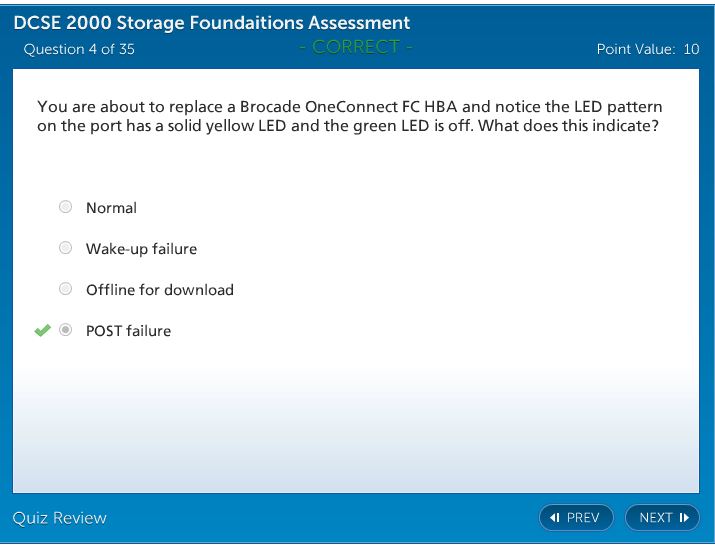Choose the Wake-up failure radio option
Viewport: 715px width, 545px height.
[x=66, y=248]
